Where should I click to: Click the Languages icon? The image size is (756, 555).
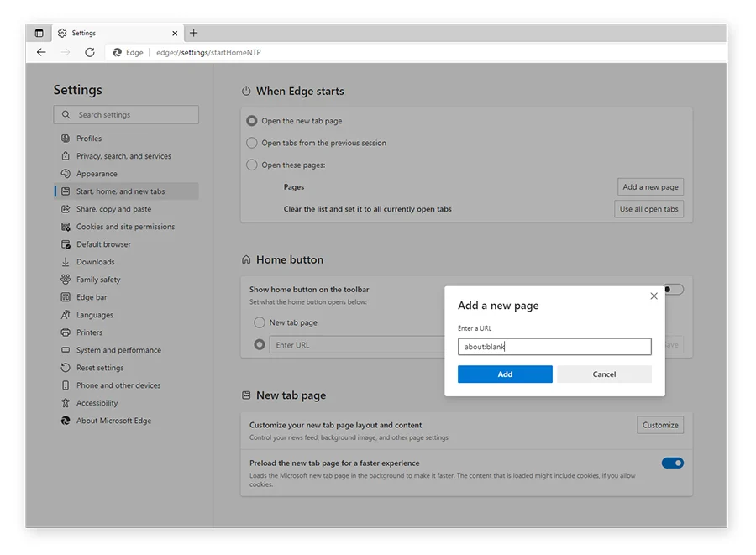66,315
